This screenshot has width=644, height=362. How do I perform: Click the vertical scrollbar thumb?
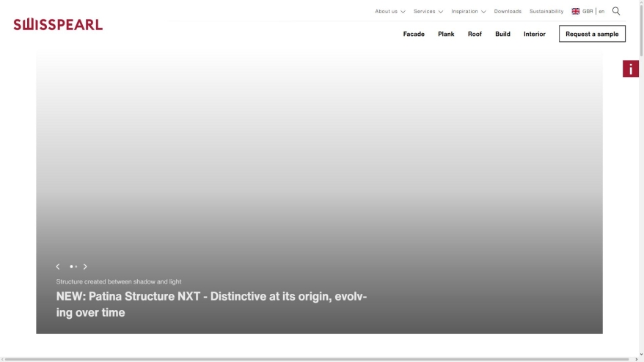[641, 29]
